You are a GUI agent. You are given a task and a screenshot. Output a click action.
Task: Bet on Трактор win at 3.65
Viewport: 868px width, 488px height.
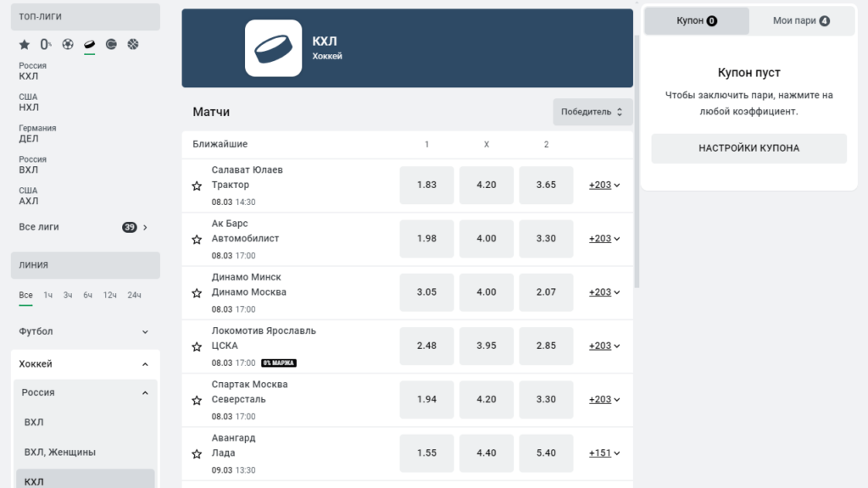coord(546,185)
